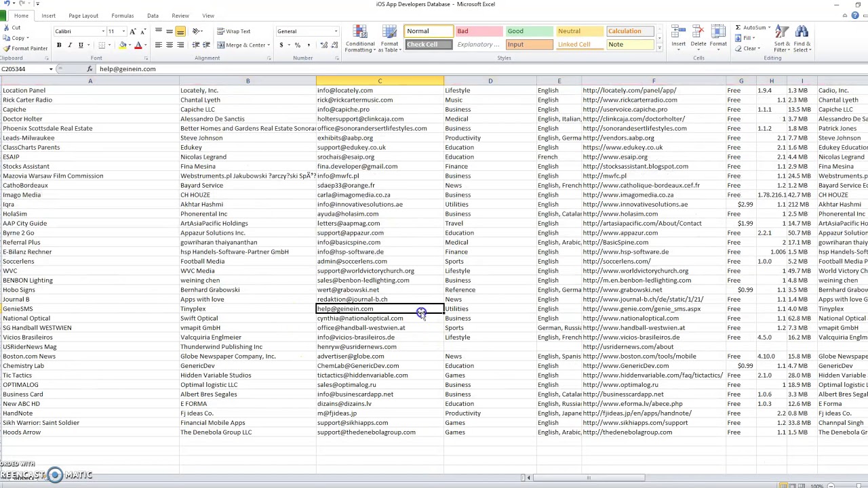Viewport: 868px width, 488px height.
Task: Open Format as Table gallery
Action: 389,39
